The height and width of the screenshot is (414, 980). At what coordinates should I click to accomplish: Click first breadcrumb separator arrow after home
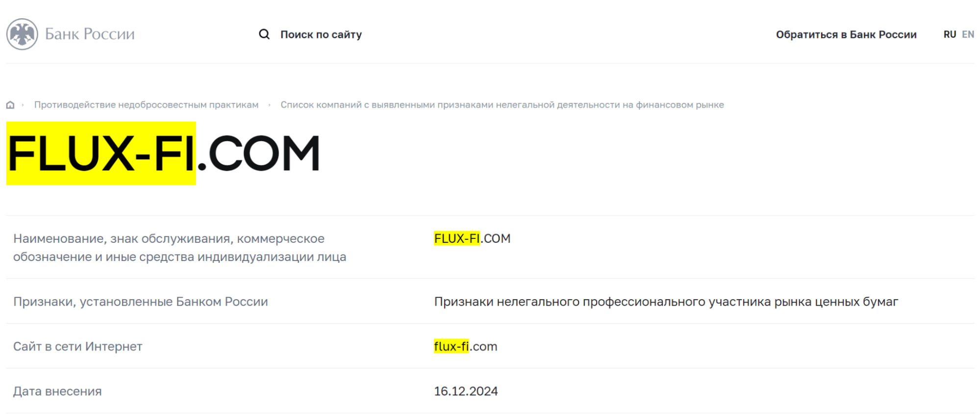23,105
